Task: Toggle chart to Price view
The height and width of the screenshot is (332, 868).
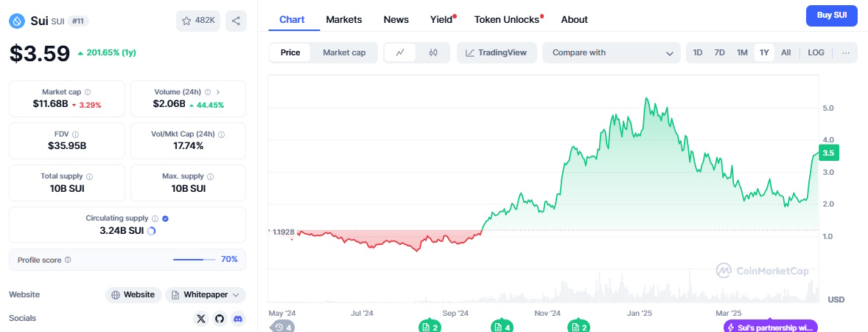Action: click(x=290, y=52)
